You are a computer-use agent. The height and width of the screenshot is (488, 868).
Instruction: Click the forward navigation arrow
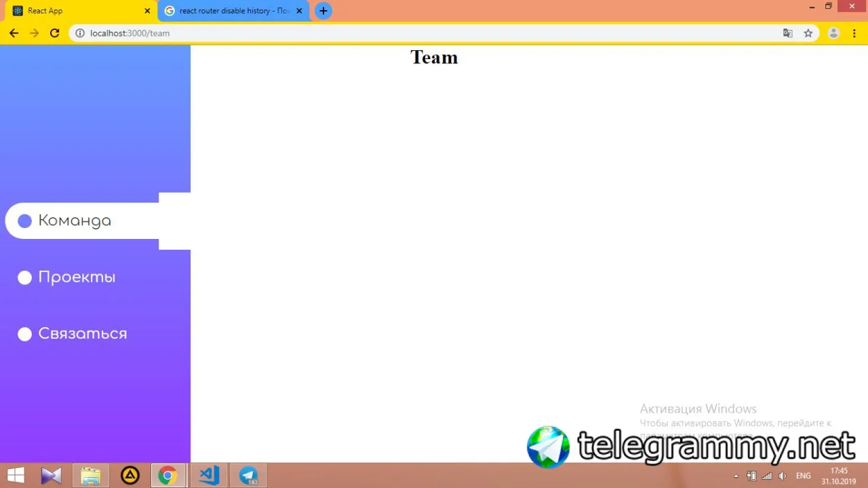(x=34, y=33)
